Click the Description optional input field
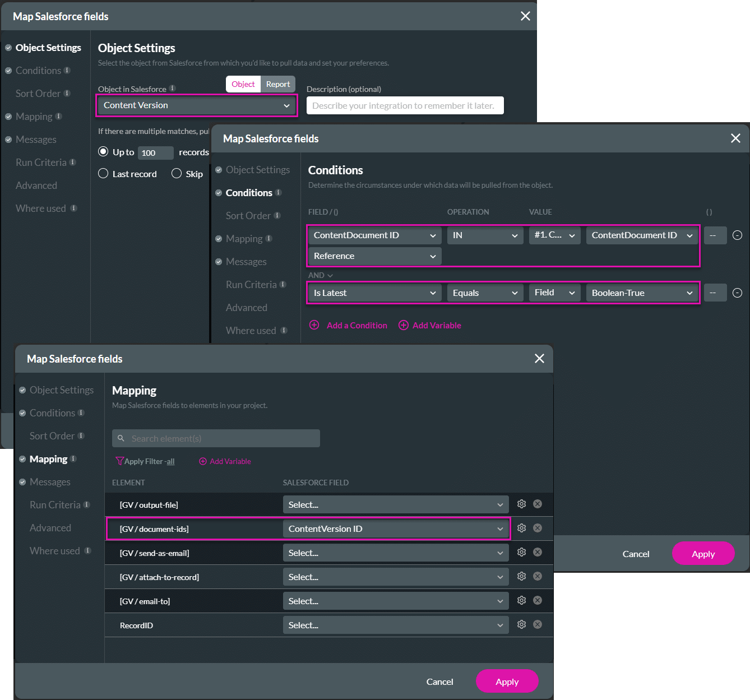This screenshot has width=750, height=700. (405, 105)
